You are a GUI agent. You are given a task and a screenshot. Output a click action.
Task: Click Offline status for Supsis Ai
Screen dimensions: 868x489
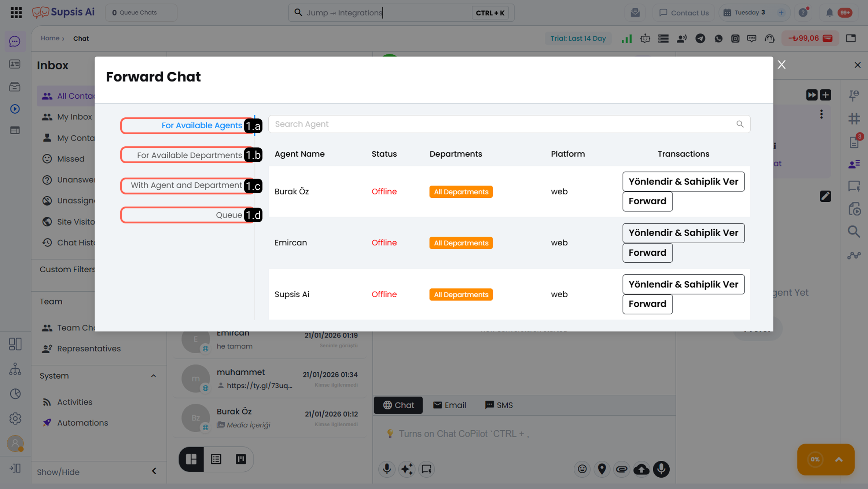coord(384,294)
